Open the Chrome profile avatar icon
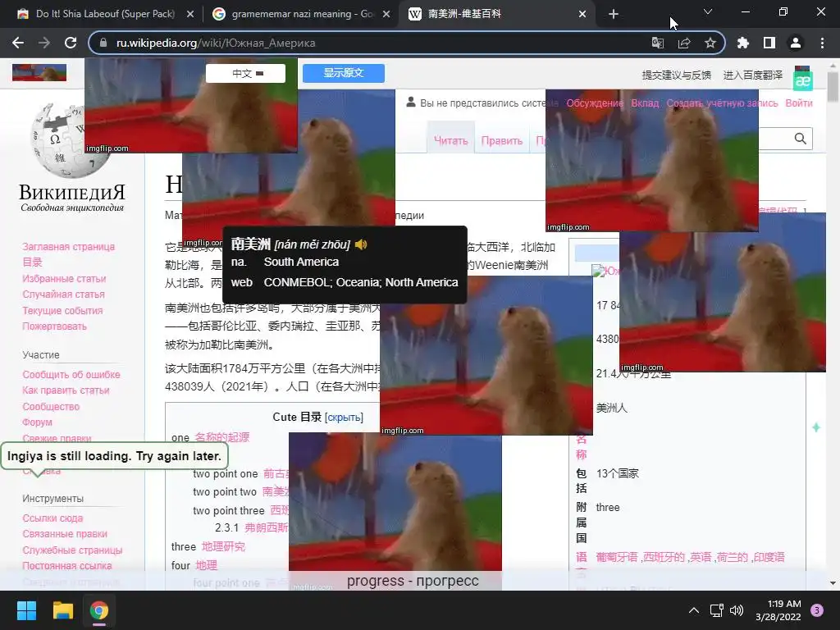The height and width of the screenshot is (630, 840). tap(796, 43)
